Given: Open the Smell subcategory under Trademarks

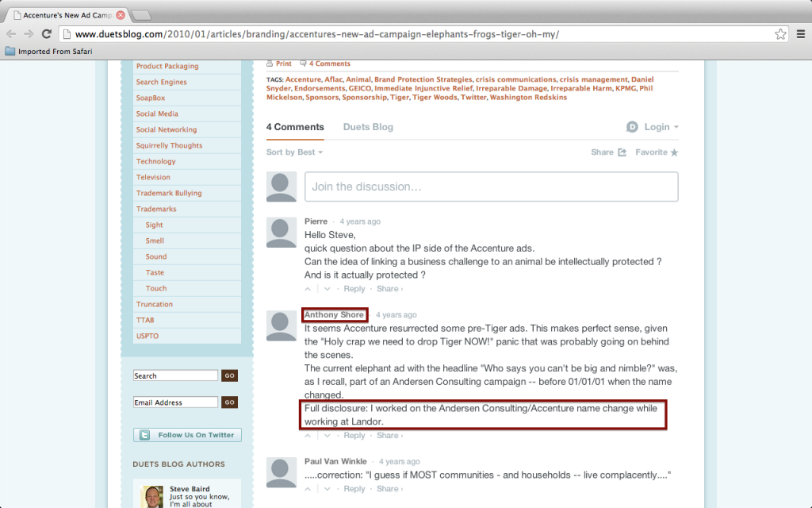Looking at the screenshot, I should 155,241.
